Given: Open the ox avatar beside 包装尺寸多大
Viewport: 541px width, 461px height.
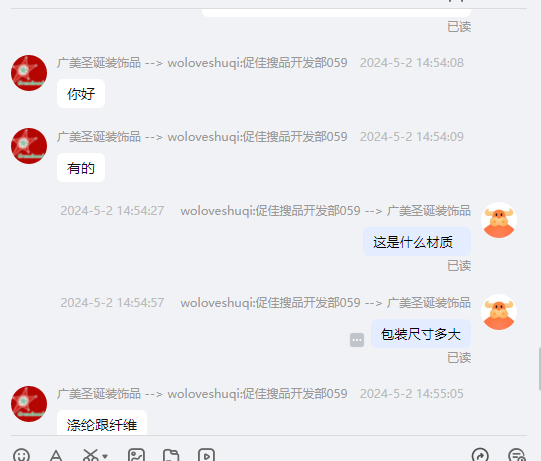Looking at the screenshot, I should 499,312.
